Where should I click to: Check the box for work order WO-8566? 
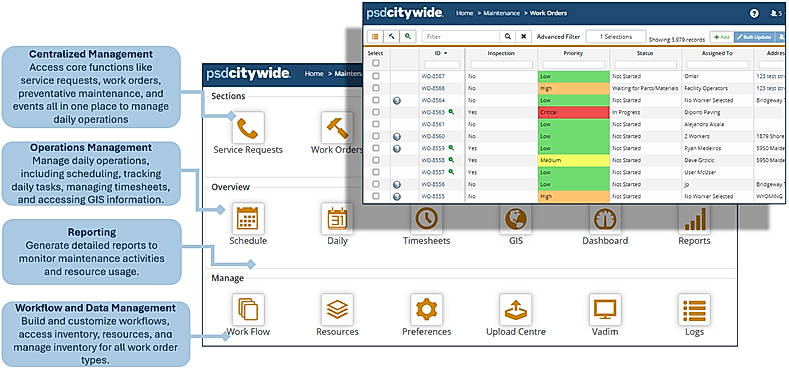pyautogui.click(x=375, y=88)
